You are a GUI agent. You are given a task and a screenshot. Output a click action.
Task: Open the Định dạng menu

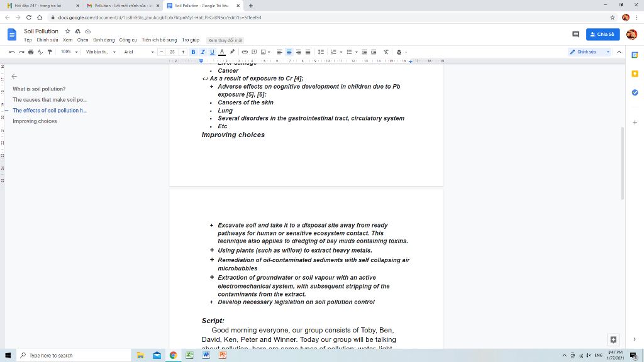coord(104,40)
